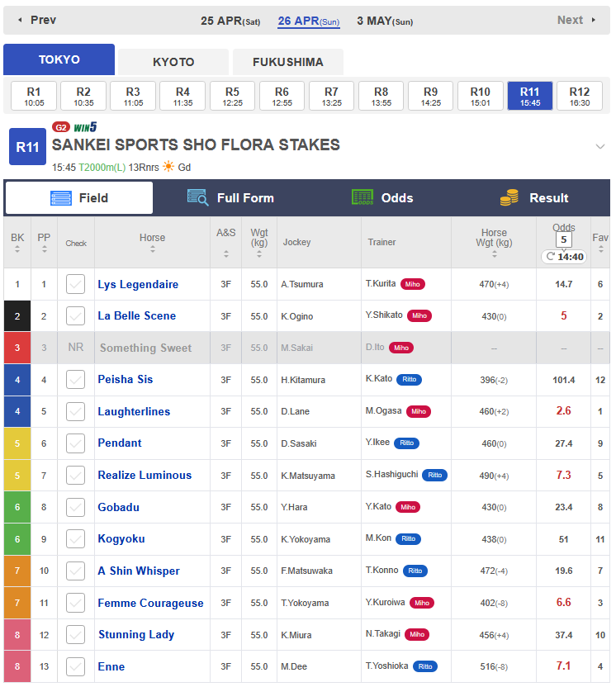Tick the check box for Femme Courageuse
The height and width of the screenshot is (687, 616).
[75, 603]
